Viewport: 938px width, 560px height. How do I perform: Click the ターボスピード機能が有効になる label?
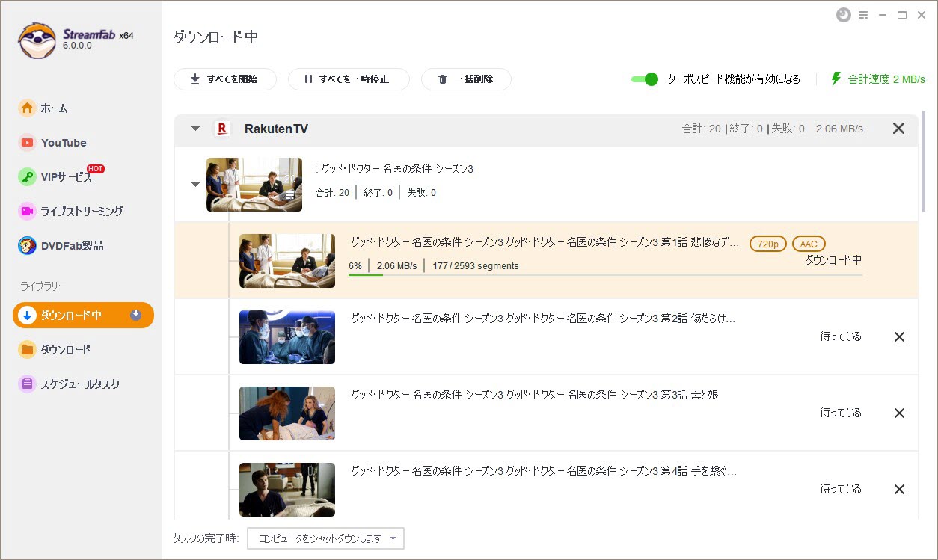coord(734,79)
